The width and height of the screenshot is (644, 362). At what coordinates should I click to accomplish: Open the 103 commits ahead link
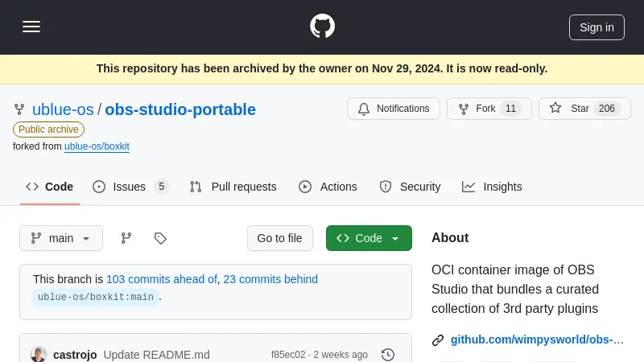[x=162, y=279]
